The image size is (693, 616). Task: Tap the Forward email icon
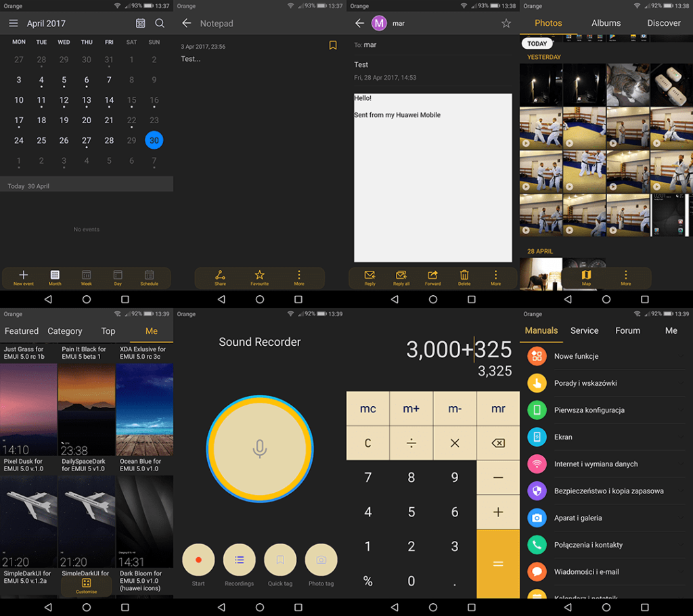click(x=432, y=276)
